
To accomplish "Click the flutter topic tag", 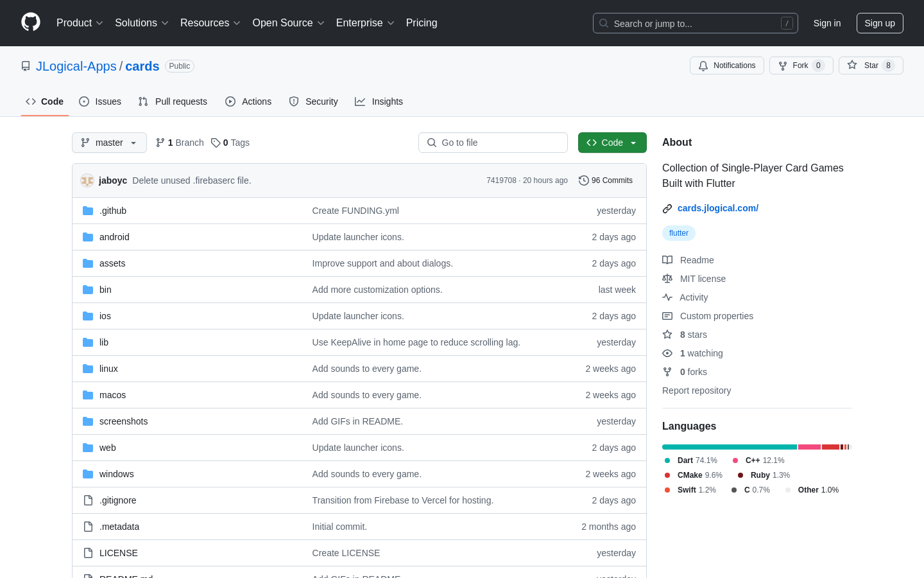I will coord(679,233).
